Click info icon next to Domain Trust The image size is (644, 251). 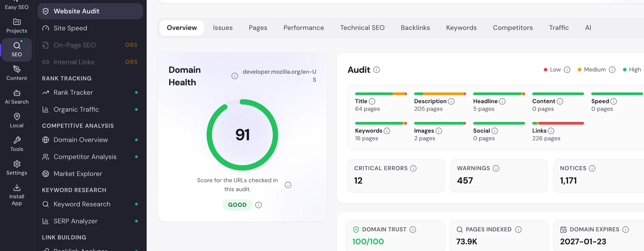(413, 230)
